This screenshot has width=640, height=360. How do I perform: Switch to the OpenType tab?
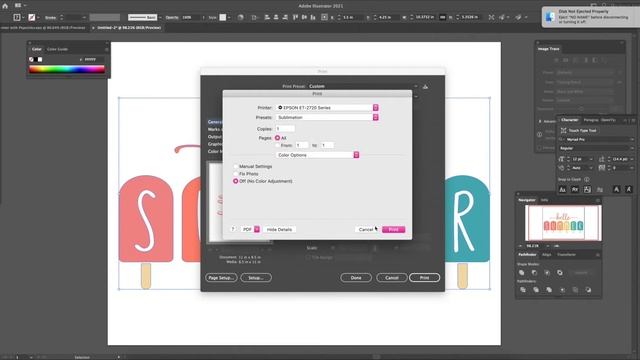608,120
